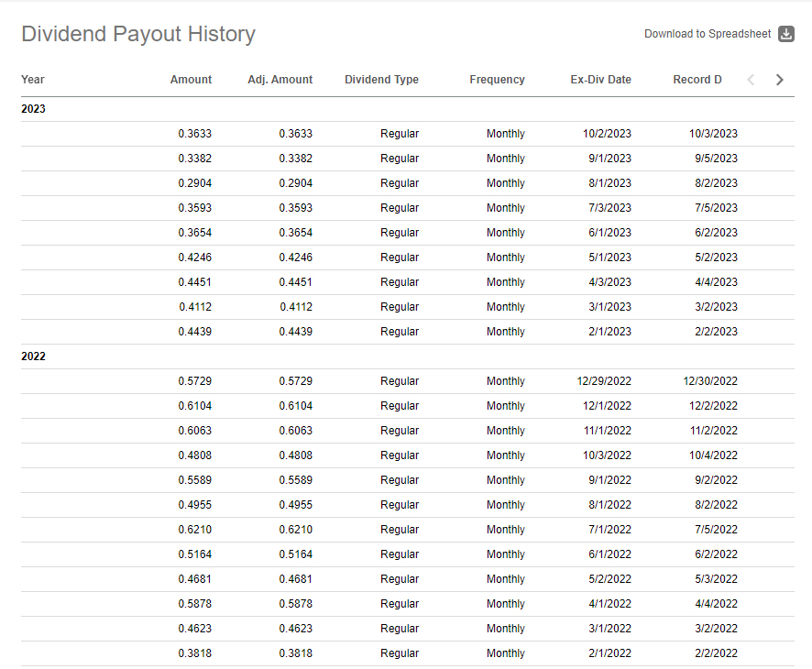Click amount 0.2904 in Amount column
Viewport: 812px width, 669px height.
[194, 183]
